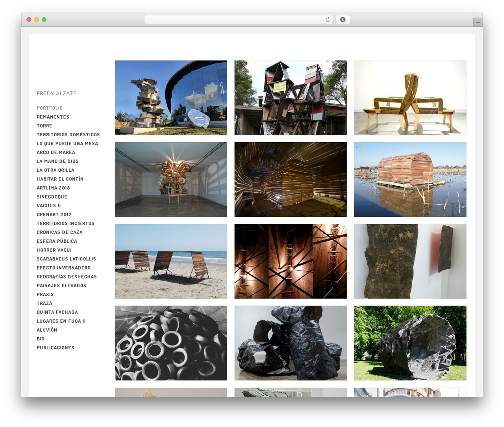Navigate to LA OTRA ORILLA
Image resolution: width=504 pixels, height=427 pixels.
point(56,170)
